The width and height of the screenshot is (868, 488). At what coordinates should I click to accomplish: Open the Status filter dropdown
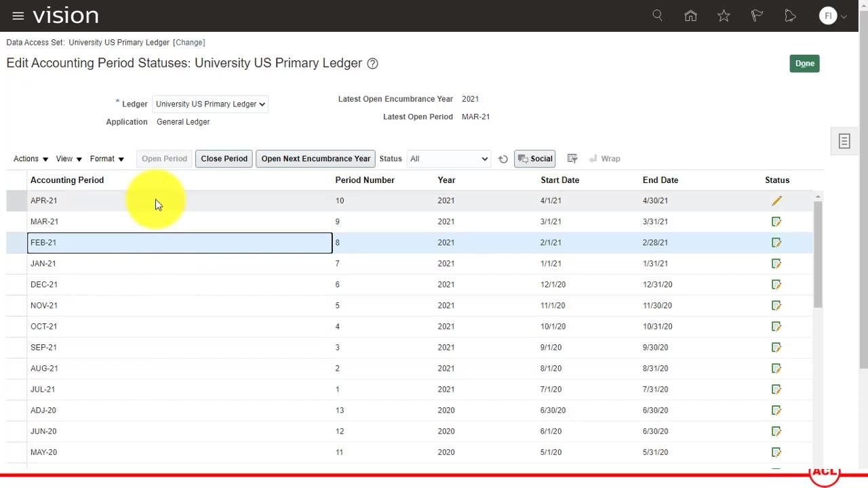(x=448, y=159)
